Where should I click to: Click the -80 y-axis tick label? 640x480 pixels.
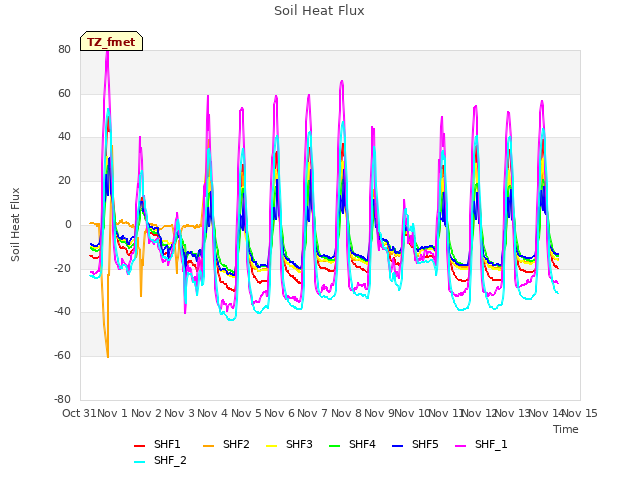pyautogui.click(x=62, y=399)
